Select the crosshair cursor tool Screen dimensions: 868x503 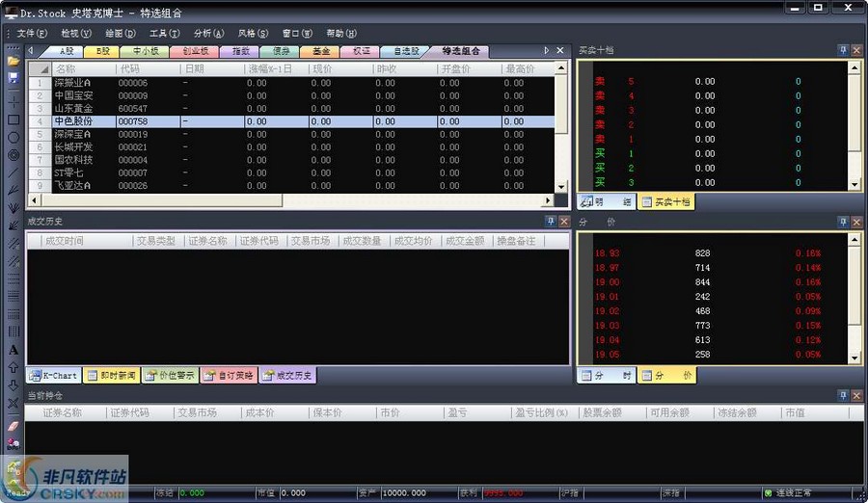(14, 102)
